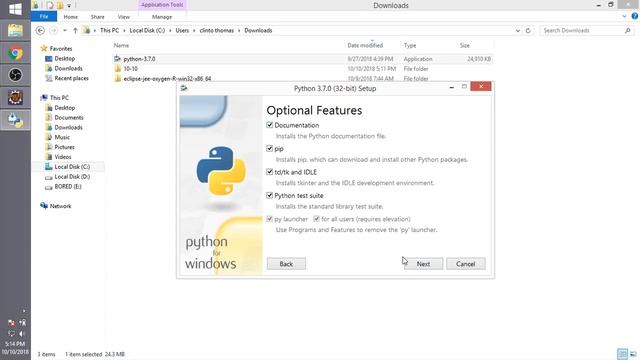The width and height of the screenshot is (640, 360).
Task: Switch to details view icon in status bar
Action: tap(622, 354)
